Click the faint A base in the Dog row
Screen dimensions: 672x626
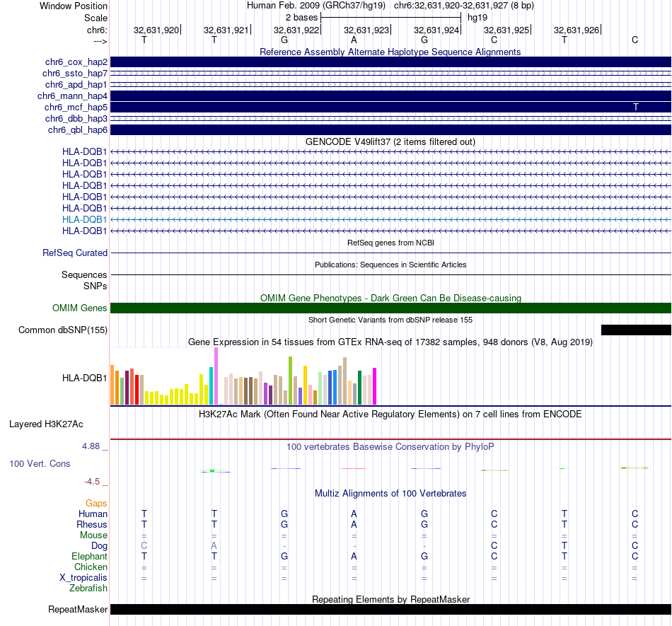pyautogui.click(x=214, y=546)
